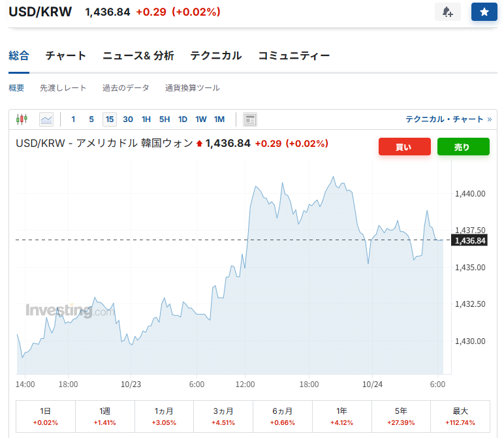504x438 pixels.
Task: Switch to the テクニカル tab
Action: click(x=216, y=55)
